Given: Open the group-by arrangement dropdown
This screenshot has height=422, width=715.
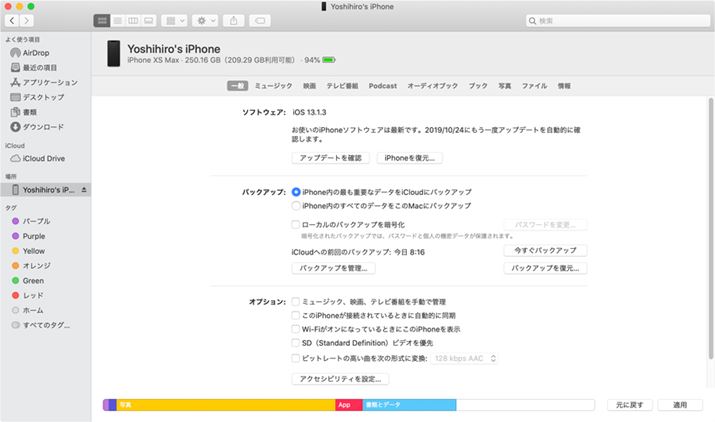Looking at the screenshot, I should (x=175, y=21).
